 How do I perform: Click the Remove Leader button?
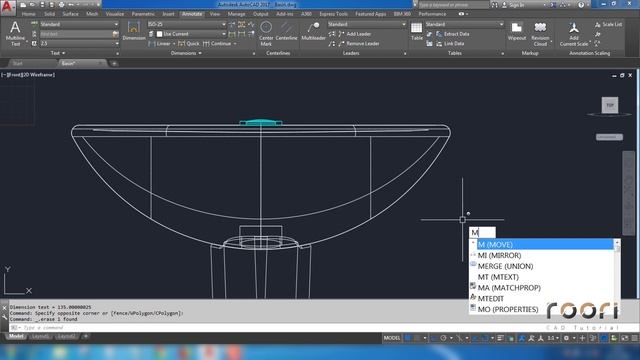pos(358,44)
